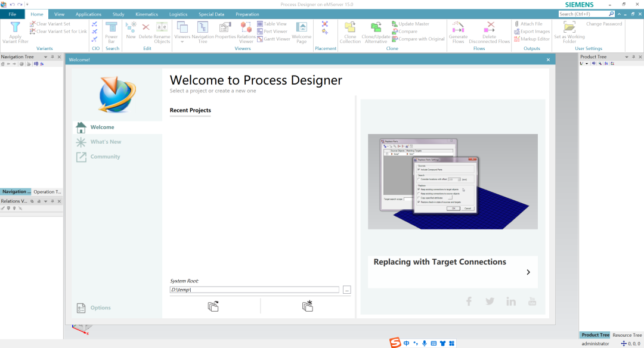Select Welcome in the welcome sidebar
This screenshot has height=348, width=644.
(117, 127)
